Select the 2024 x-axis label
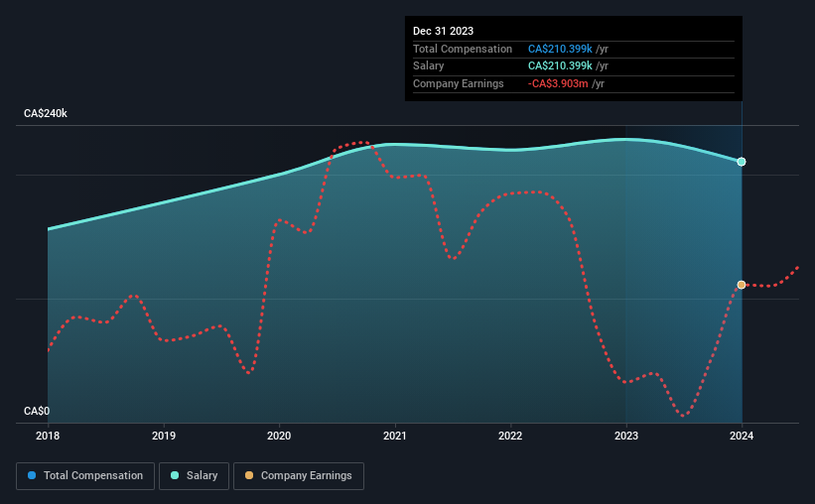Viewport: 815px width, 504px height. 742,436
